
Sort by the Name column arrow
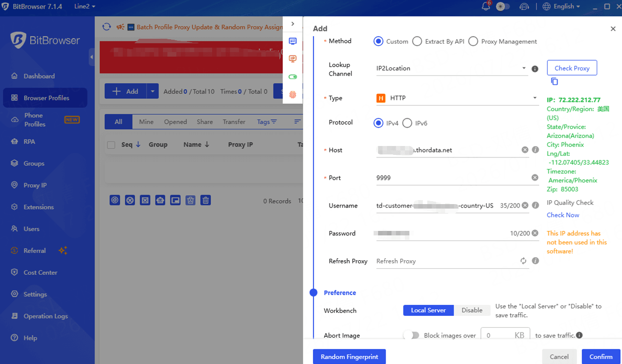click(x=207, y=145)
